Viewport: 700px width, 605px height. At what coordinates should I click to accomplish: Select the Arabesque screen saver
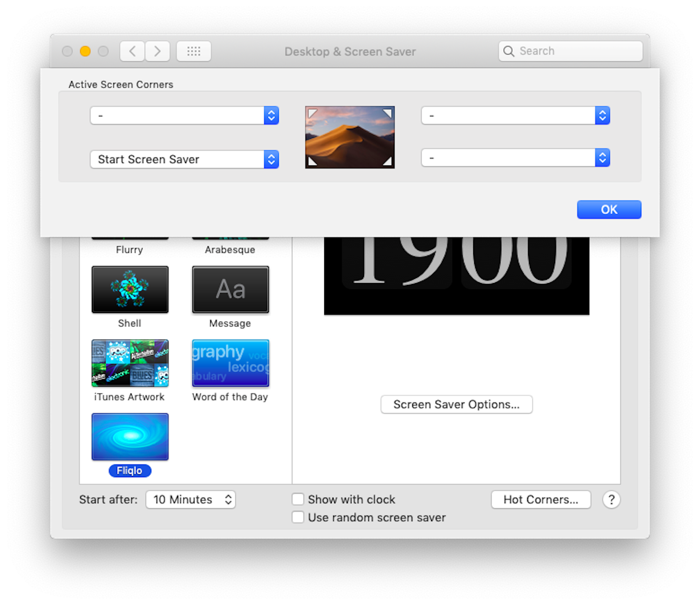[230, 237]
